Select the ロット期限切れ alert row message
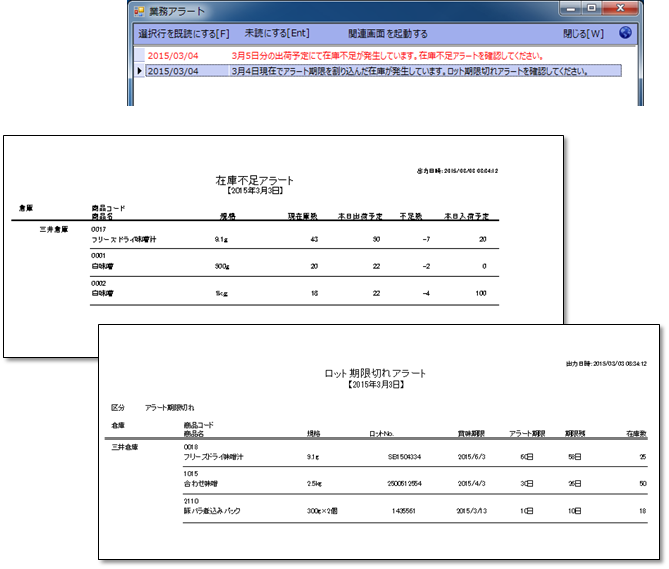 tap(410, 71)
